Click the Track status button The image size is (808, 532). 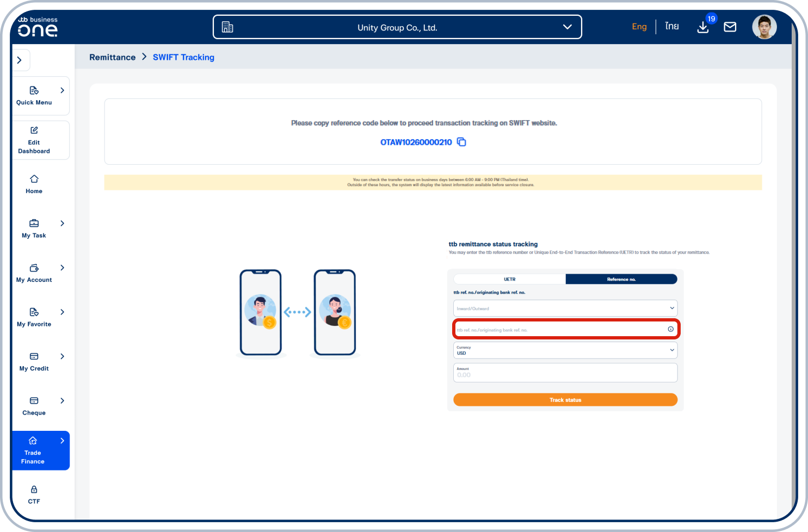click(x=565, y=400)
